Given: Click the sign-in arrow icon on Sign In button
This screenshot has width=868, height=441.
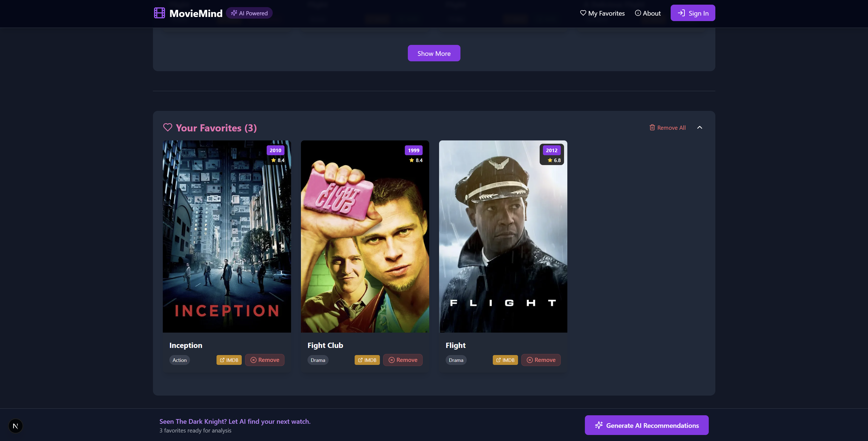Looking at the screenshot, I should click(682, 13).
